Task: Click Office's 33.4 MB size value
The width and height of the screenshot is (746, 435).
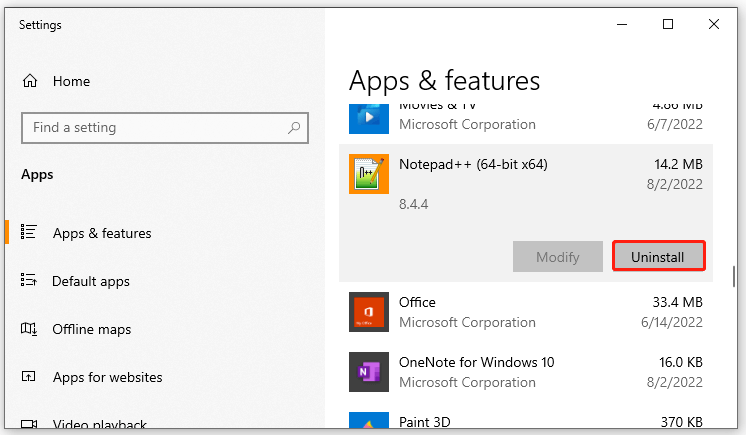Action: pos(677,302)
